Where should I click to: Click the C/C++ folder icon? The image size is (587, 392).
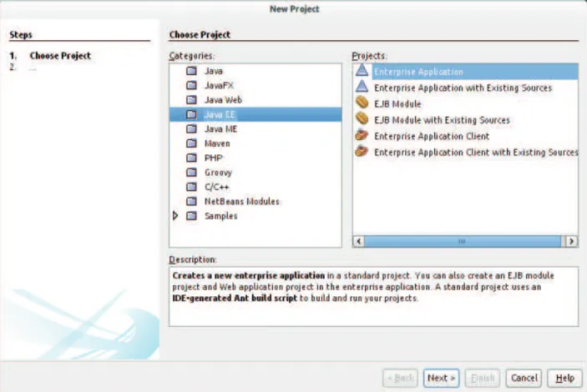pos(192,187)
